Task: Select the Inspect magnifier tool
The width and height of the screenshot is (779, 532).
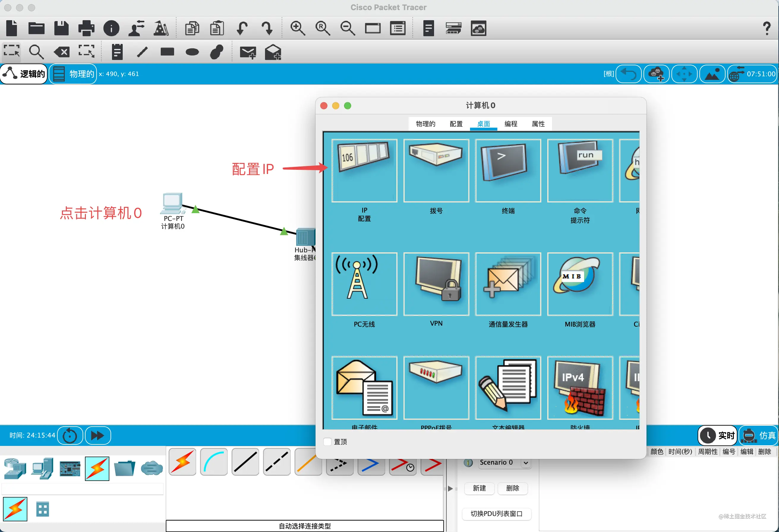Action: 36,52
